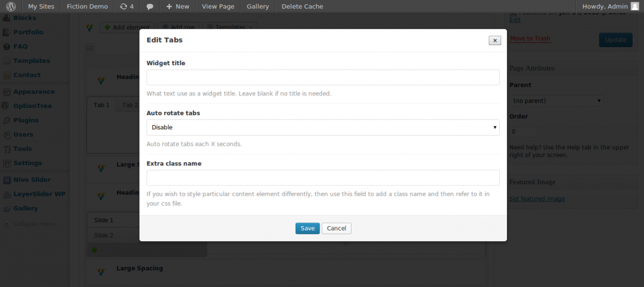Click Delete Cache in admin bar
This screenshot has width=644, height=287.
303,6
